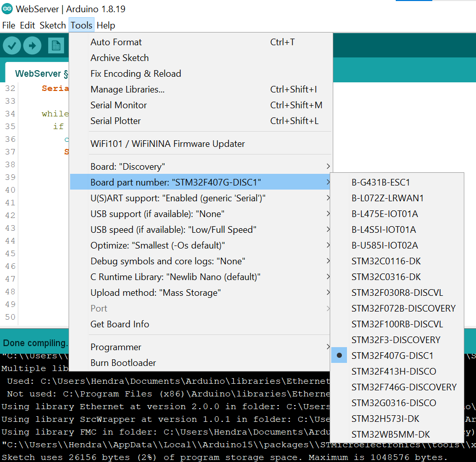
Task: Expand USB speed (if available) submenu
Action: coord(200,230)
